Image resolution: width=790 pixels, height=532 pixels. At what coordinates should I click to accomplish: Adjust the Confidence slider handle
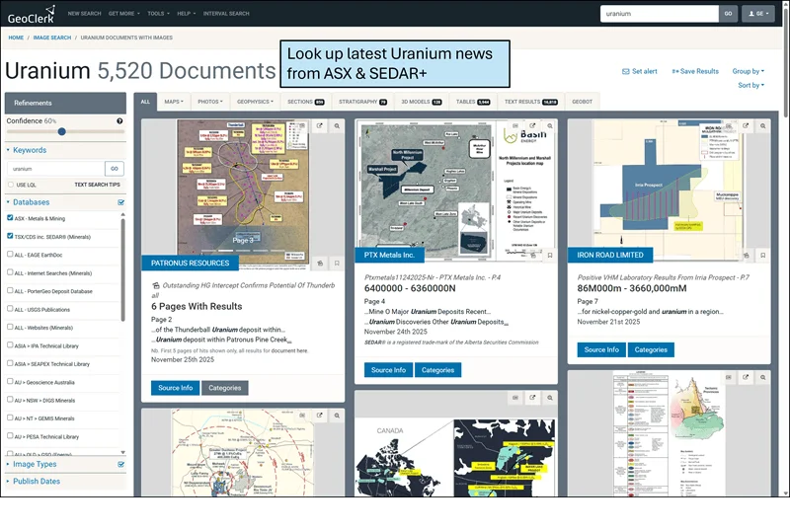point(62,131)
